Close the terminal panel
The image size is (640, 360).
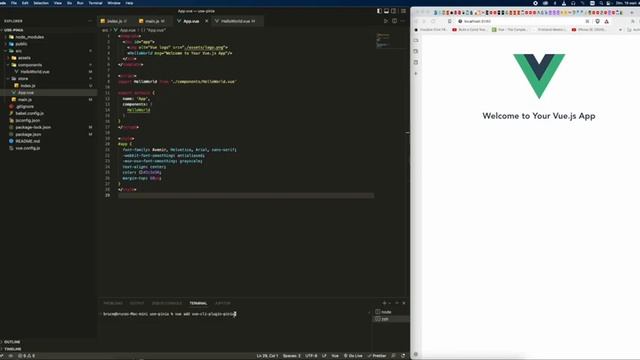(404, 303)
